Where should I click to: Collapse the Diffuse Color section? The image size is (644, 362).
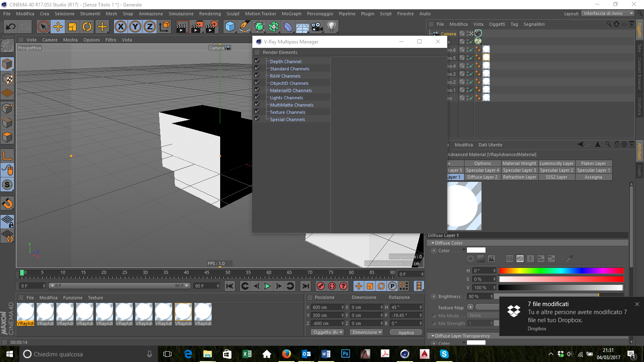point(433,243)
